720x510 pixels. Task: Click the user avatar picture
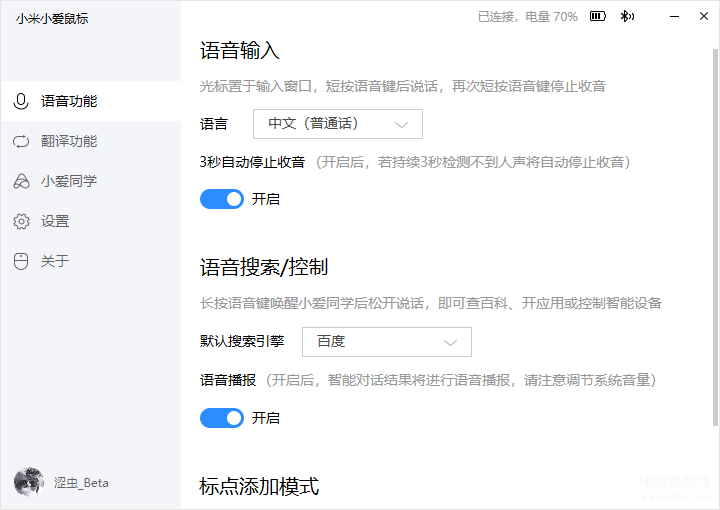(29, 482)
